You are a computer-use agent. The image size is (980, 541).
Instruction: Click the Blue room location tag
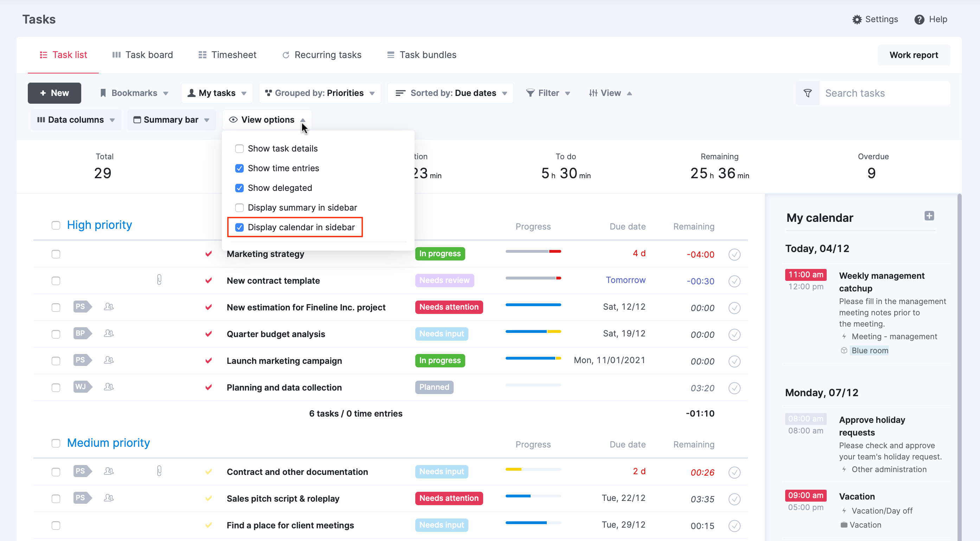870,350
